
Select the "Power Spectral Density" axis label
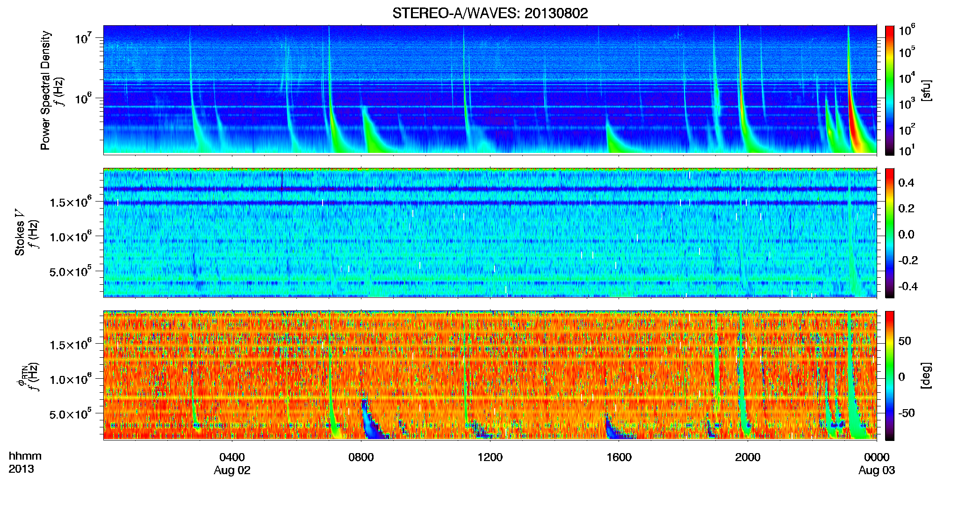[x=45, y=90]
